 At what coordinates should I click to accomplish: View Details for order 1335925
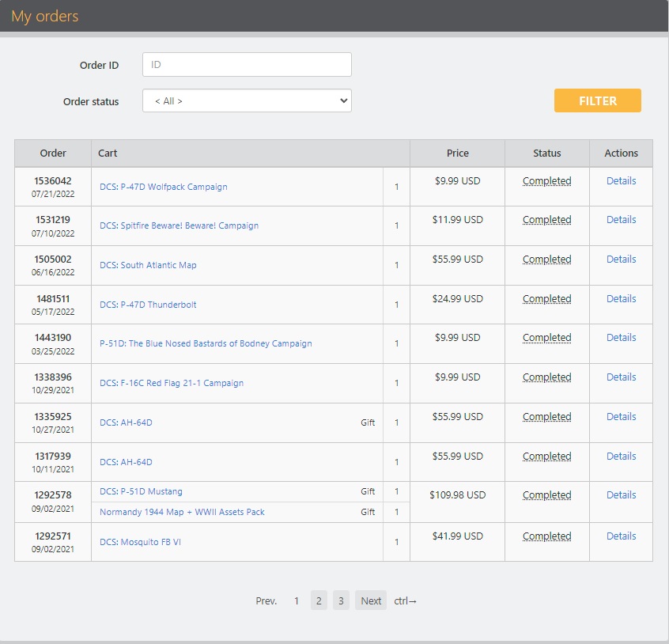point(622,416)
